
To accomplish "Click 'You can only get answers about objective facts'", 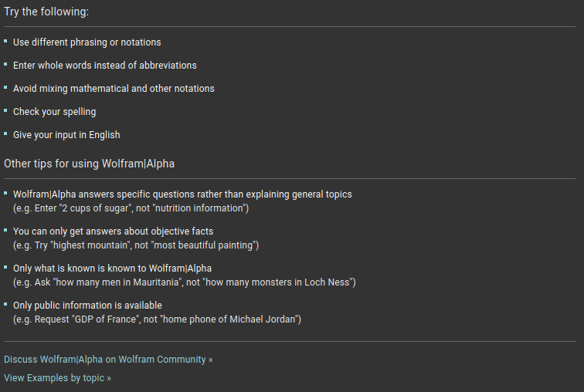I will 114,231.
